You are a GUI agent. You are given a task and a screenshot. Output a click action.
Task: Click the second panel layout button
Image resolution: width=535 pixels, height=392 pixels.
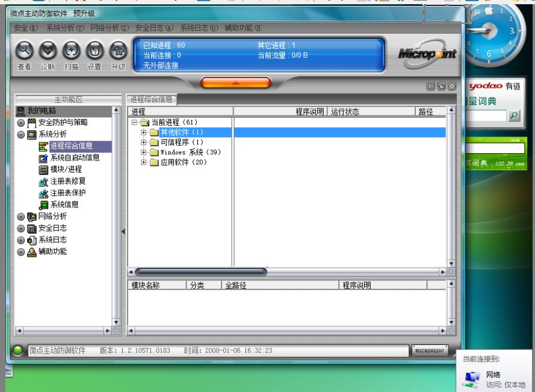(441, 86)
